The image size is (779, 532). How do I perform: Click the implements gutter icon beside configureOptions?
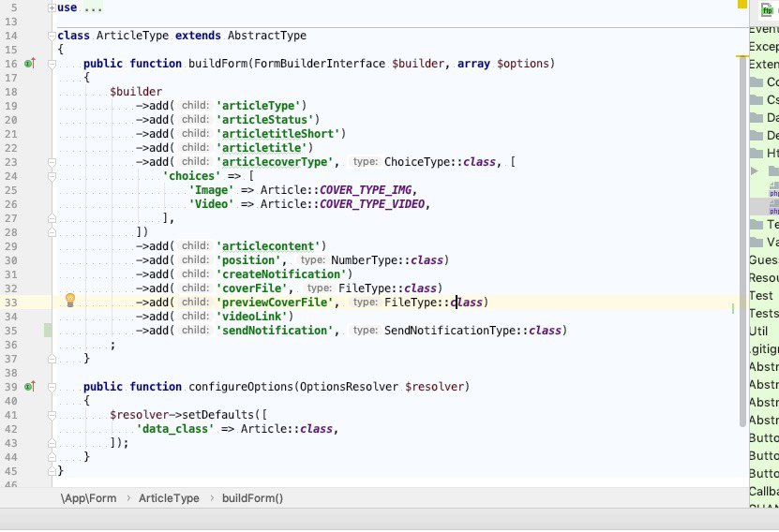tap(30, 387)
